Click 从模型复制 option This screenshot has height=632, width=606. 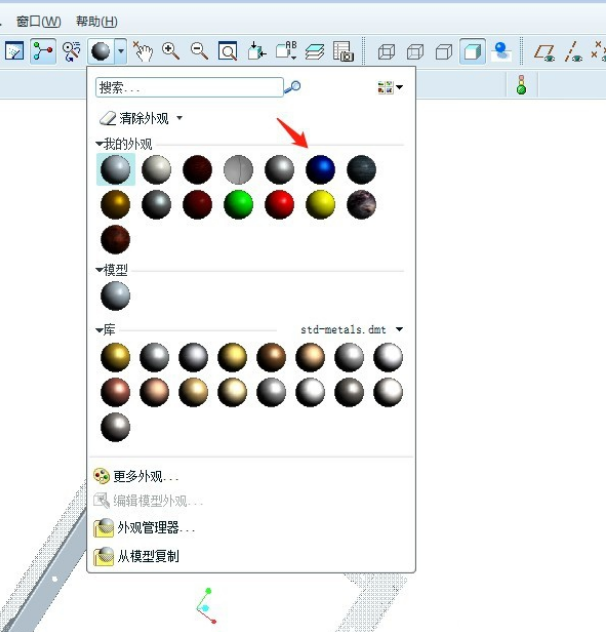click(x=148, y=556)
